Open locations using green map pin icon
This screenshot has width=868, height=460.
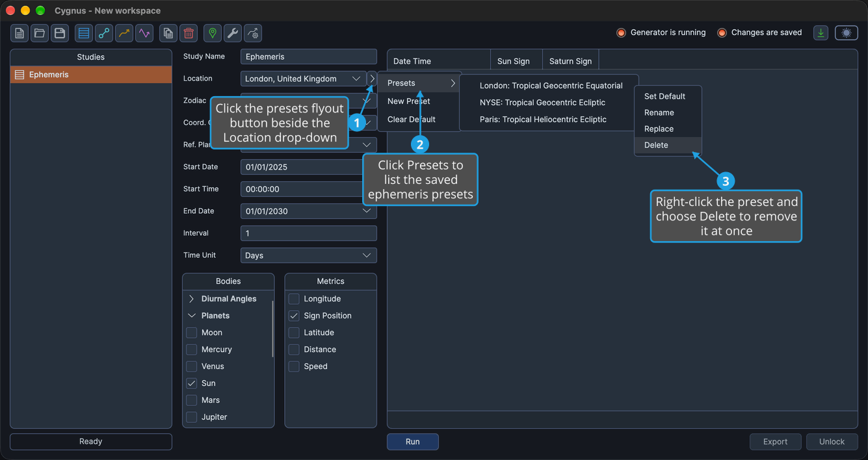click(x=213, y=33)
